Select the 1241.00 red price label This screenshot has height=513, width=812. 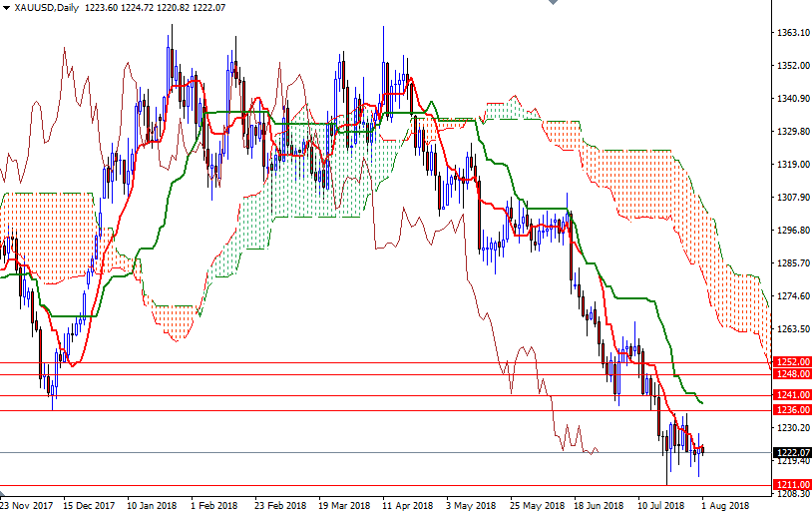(792, 395)
